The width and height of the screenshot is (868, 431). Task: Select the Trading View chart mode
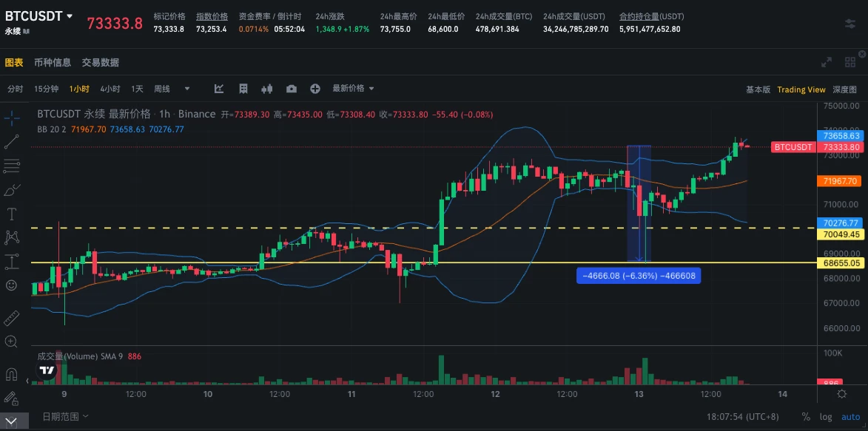[x=801, y=89]
